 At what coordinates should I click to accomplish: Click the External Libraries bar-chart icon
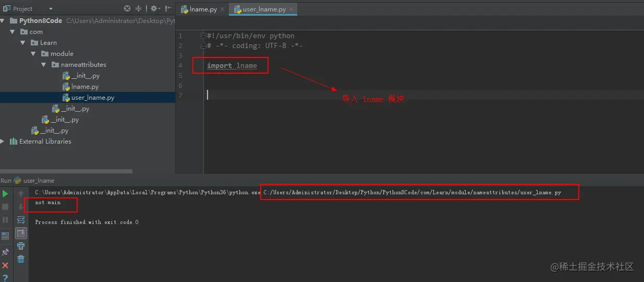(x=14, y=142)
